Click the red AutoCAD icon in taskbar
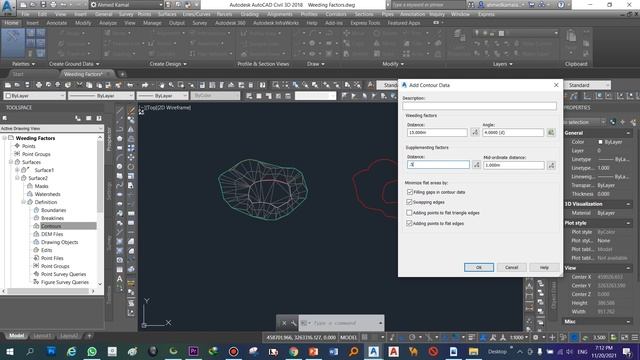The image size is (640, 360). click(x=393, y=351)
